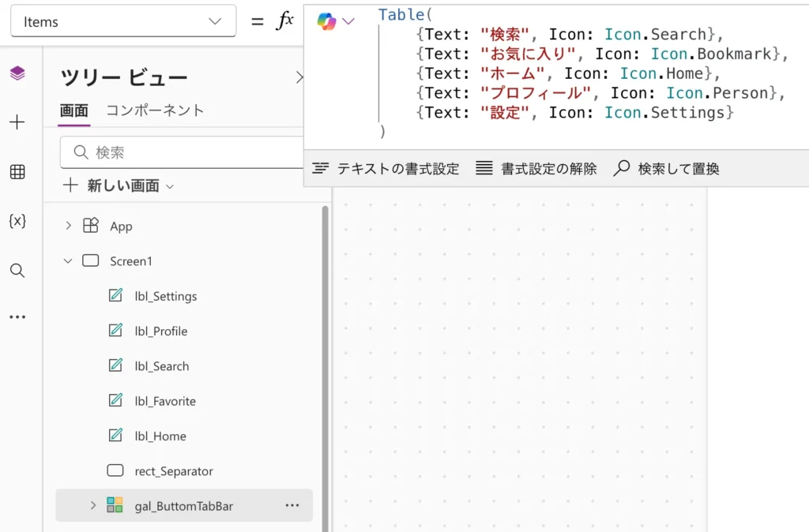Click Icon.Home in the formula
This screenshot has height=532, width=809.
[x=663, y=73]
